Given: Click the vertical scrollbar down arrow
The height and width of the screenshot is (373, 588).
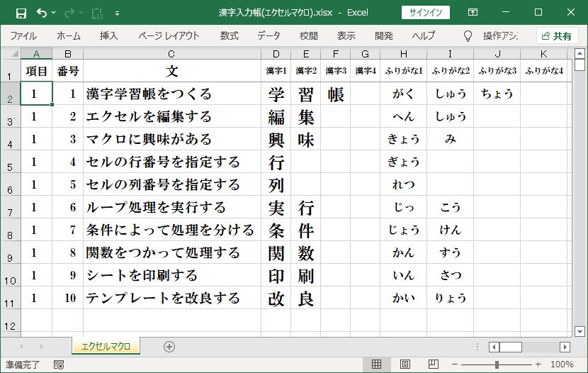Looking at the screenshot, I should pyautogui.click(x=579, y=331).
